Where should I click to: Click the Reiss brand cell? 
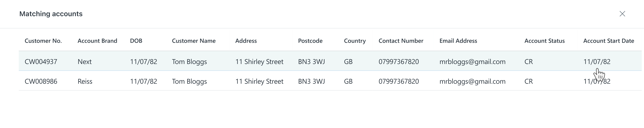pos(85,81)
